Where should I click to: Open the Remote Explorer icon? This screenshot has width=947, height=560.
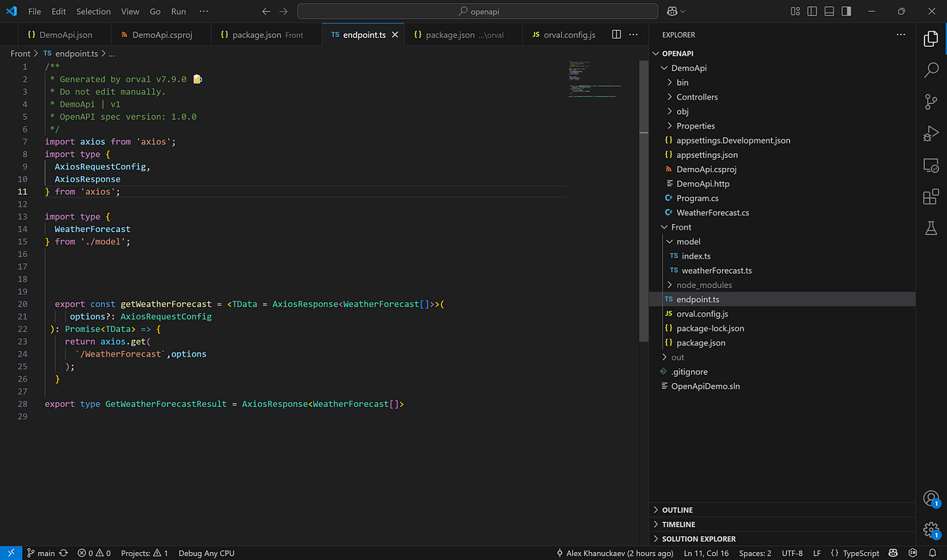click(931, 165)
